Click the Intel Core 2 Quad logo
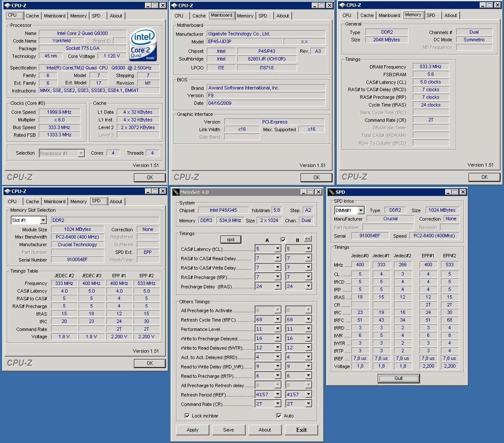This screenshot has height=443, width=504. (143, 45)
